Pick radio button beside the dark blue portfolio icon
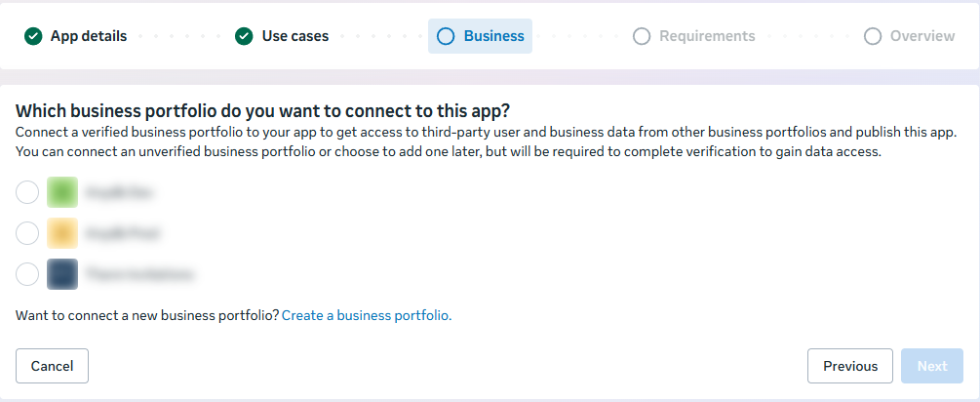Viewport: 980px width, 402px height. click(x=27, y=274)
